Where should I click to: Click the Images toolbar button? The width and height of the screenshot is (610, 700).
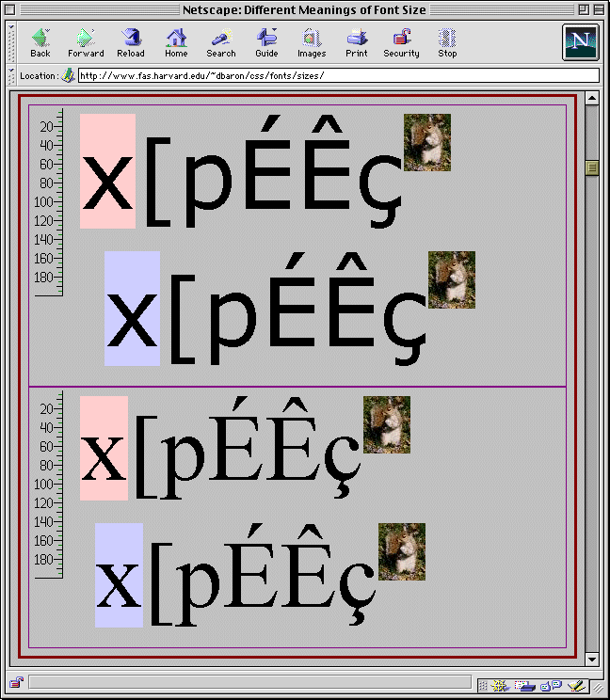coord(312,42)
